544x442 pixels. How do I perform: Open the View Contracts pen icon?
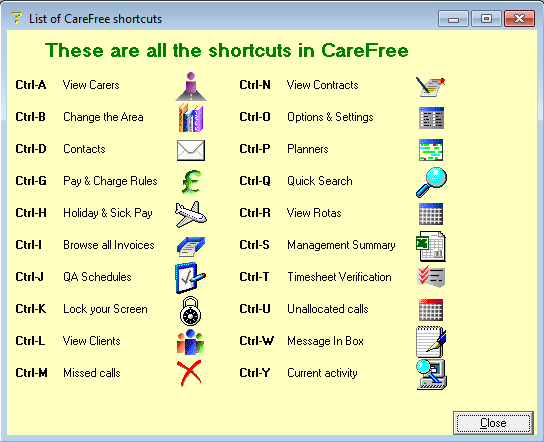pos(431,87)
